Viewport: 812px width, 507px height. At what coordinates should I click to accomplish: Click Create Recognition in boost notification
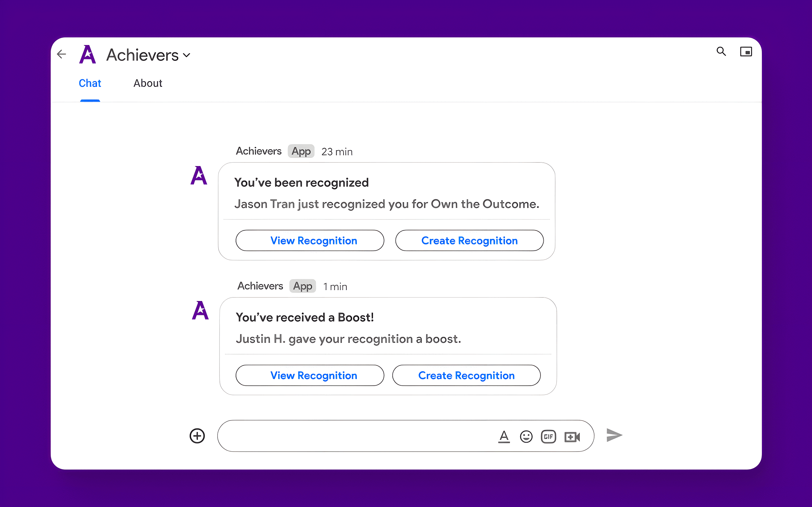coord(467,375)
